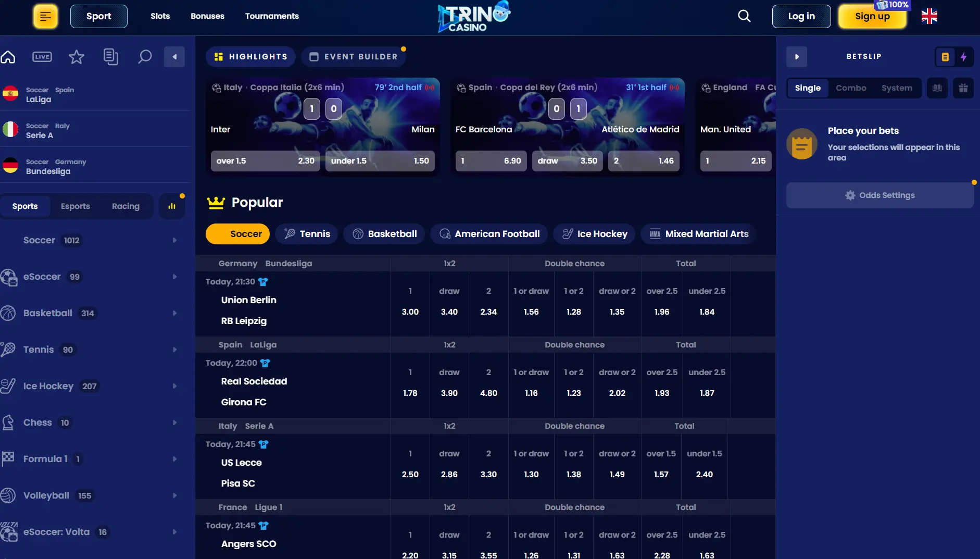The image size is (980, 559).
Task: Click the Sign up button
Action: (872, 16)
